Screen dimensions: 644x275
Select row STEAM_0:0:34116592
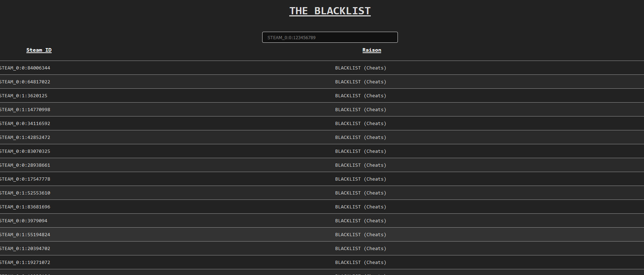(x=322, y=123)
